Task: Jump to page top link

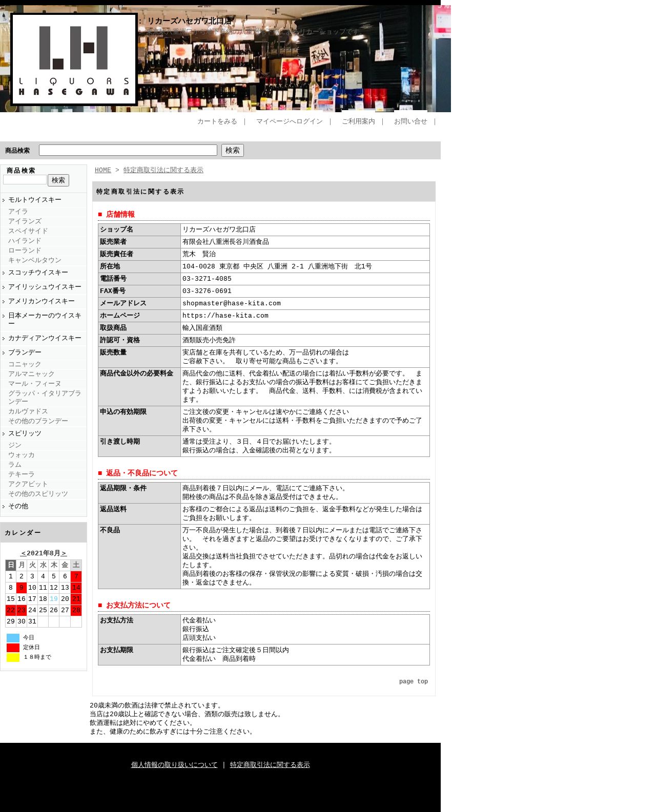Action: click(414, 682)
